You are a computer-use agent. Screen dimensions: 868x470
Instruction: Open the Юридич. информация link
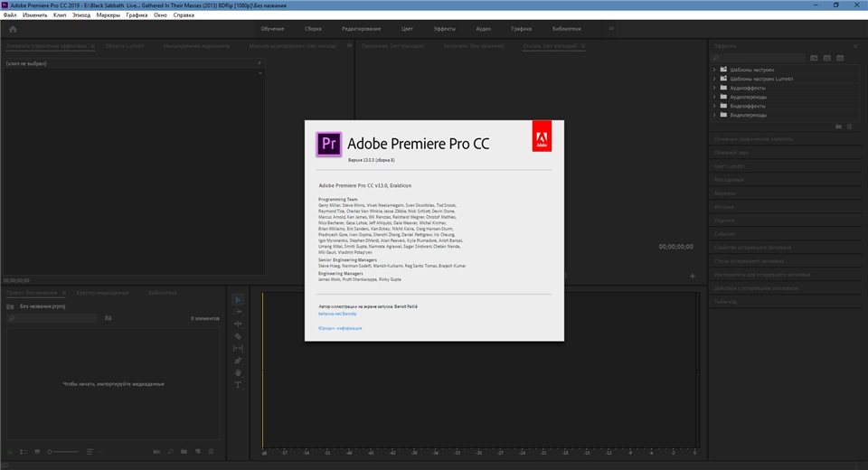(x=340, y=328)
